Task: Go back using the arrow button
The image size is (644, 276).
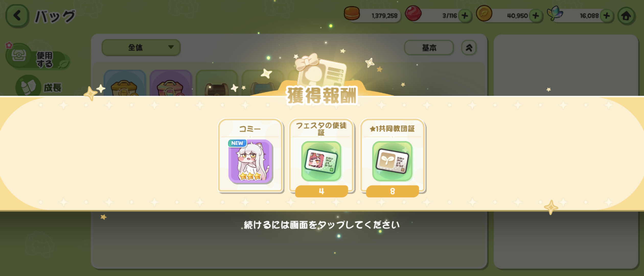Action: tap(17, 16)
